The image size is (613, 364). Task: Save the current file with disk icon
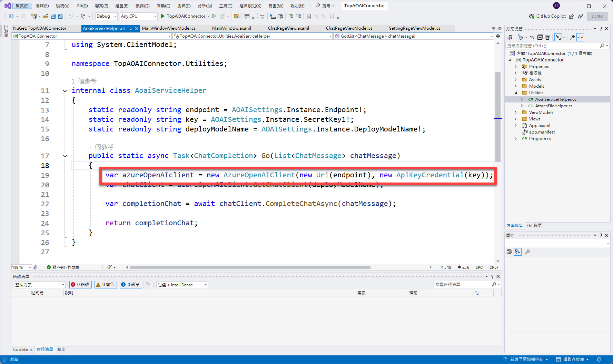click(53, 16)
